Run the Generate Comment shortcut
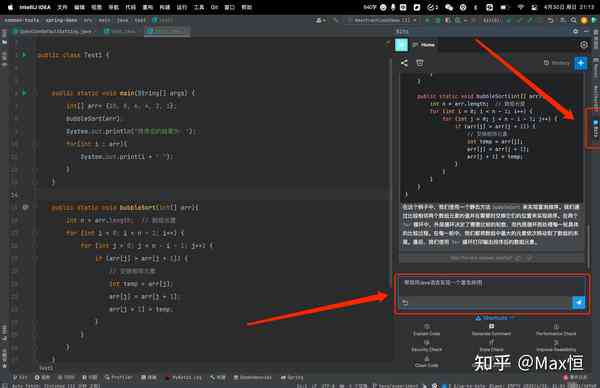This screenshot has height=388, width=600. coord(491,330)
